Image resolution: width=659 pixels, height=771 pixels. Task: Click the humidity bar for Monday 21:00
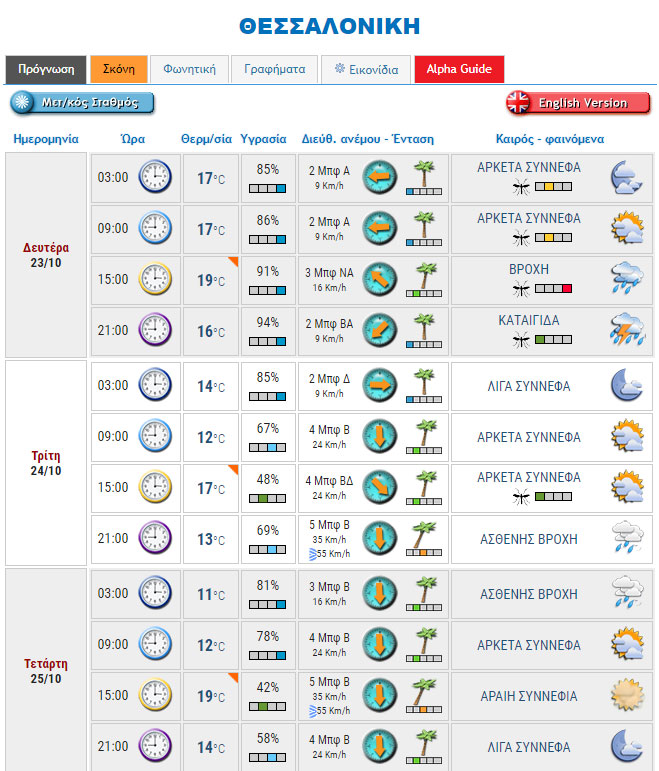(x=267, y=341)
